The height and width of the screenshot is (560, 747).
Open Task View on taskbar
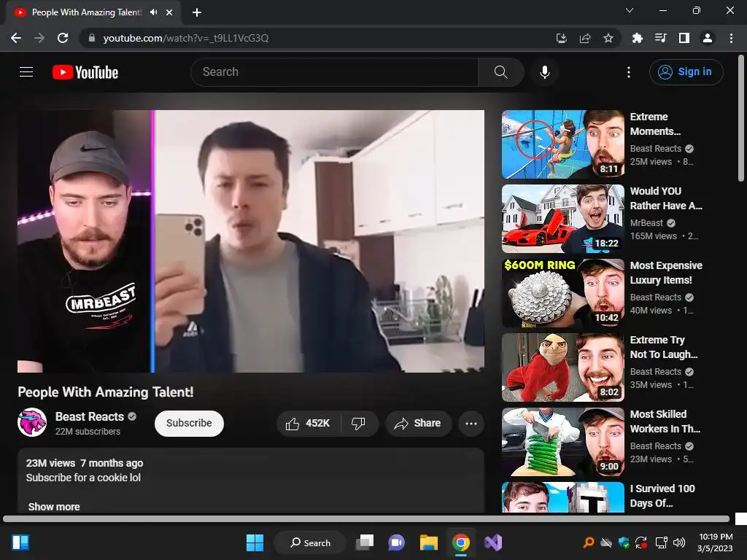click(365, 542)
